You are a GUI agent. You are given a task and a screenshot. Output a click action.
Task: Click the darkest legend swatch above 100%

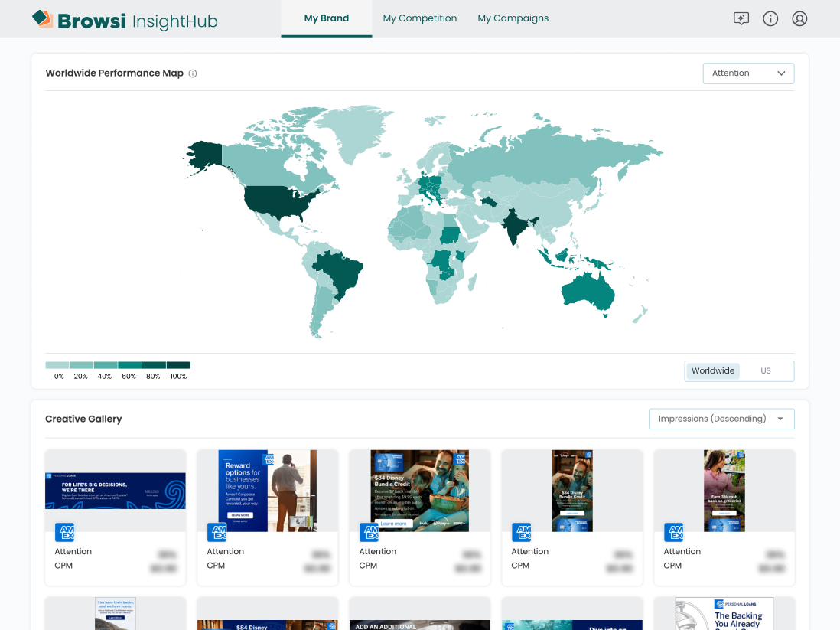(x=178, y=365)
